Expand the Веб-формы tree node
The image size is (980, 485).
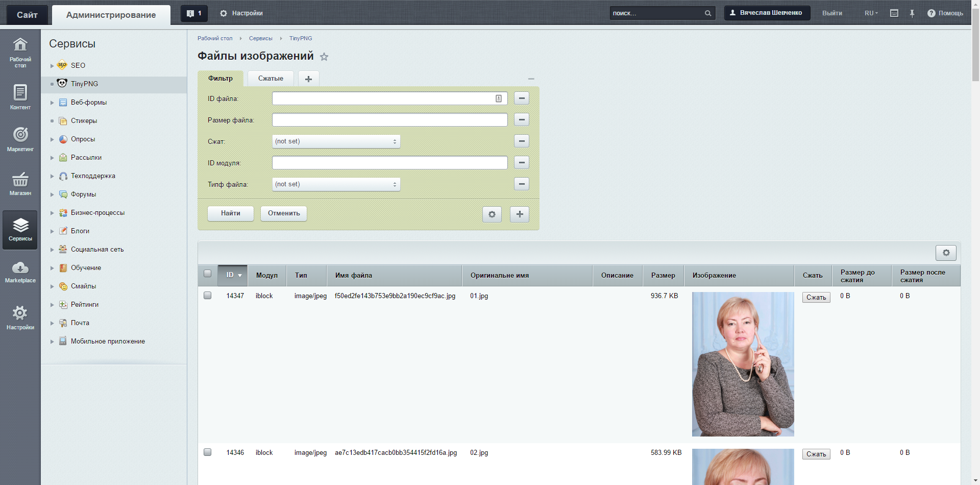[x=52, y=103]
